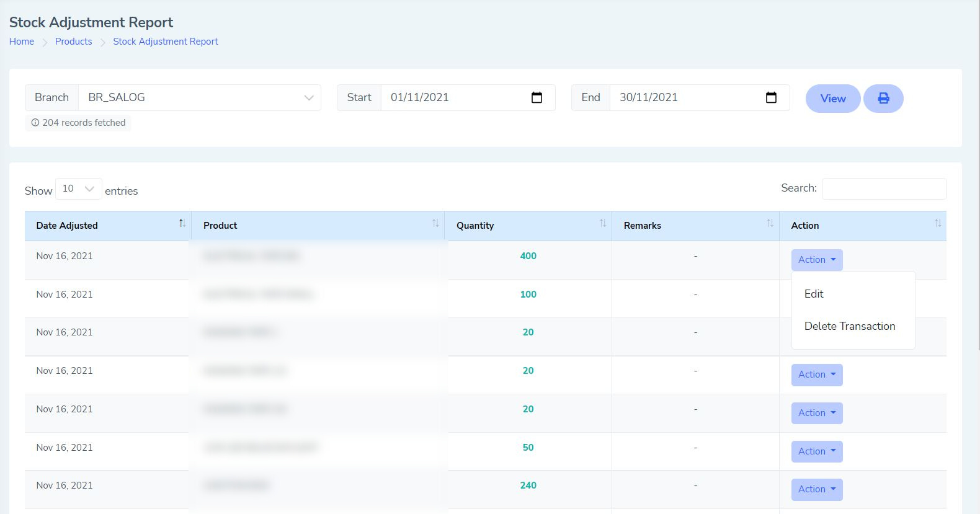Open the End date calendar picker icon

point(771,97)
